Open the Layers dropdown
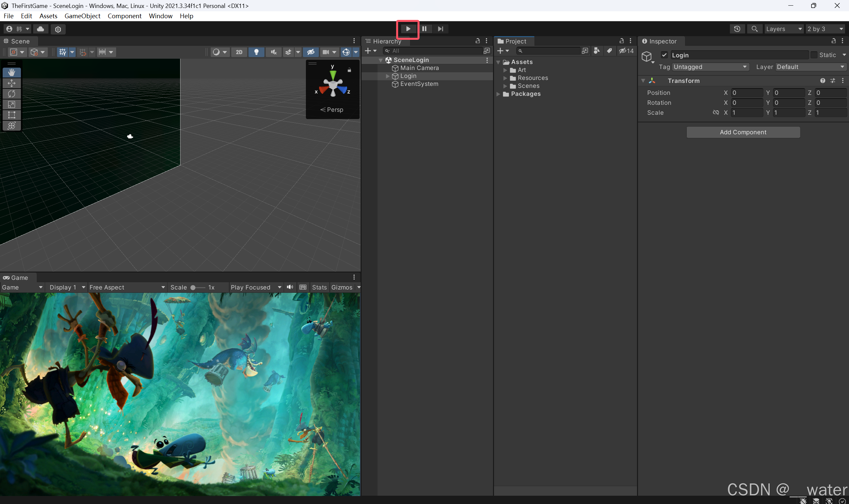 (x=783, y=29)
